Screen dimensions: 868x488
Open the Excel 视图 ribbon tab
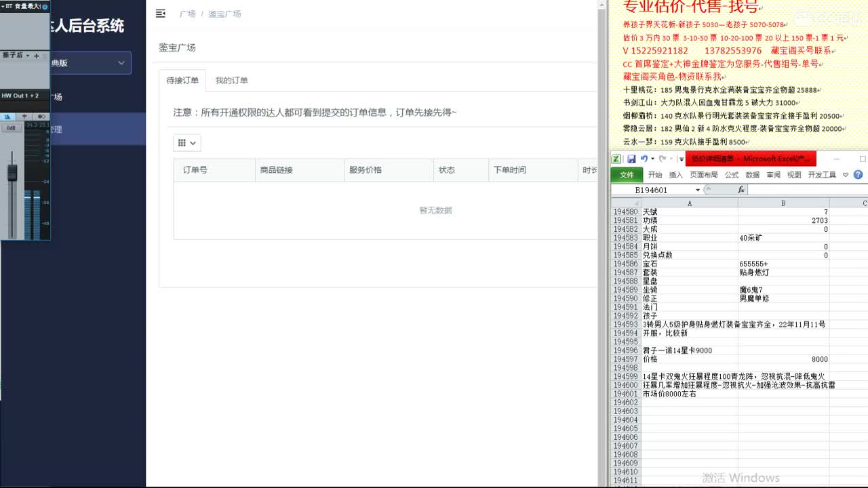pyautogui.click(x=794, y=175)
